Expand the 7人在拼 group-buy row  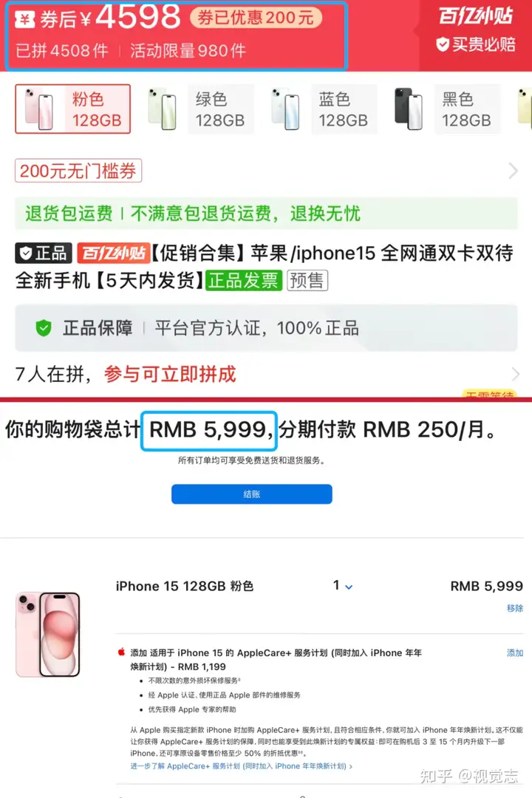tap(266, 374)
